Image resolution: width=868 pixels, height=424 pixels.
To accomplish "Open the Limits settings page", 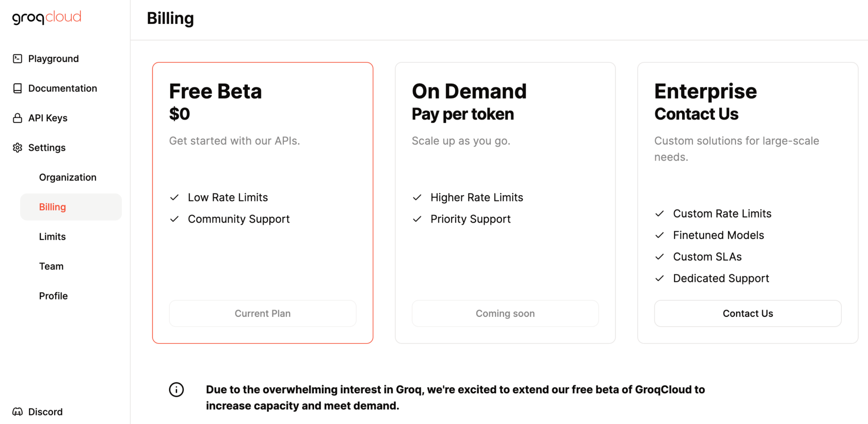I will pos(52,237).
